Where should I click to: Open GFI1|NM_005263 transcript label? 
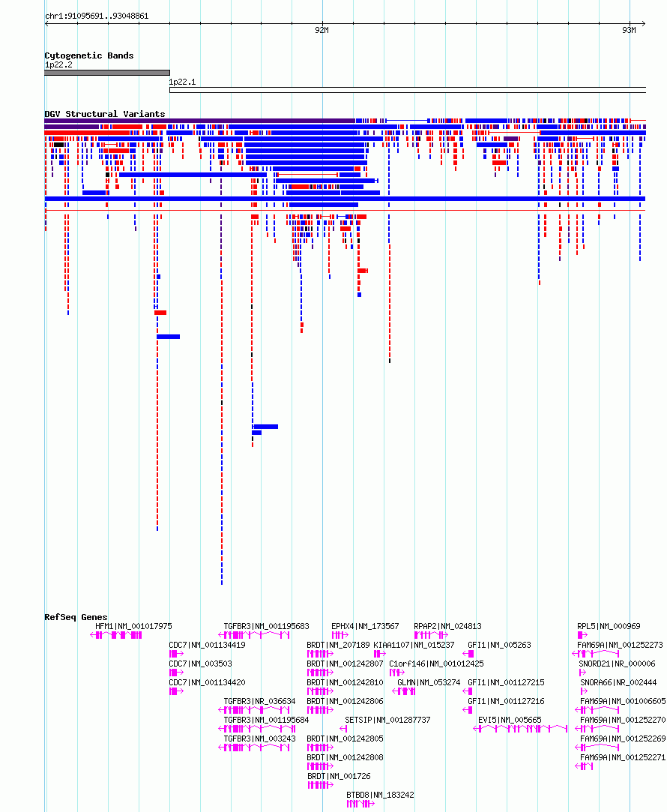499,645
